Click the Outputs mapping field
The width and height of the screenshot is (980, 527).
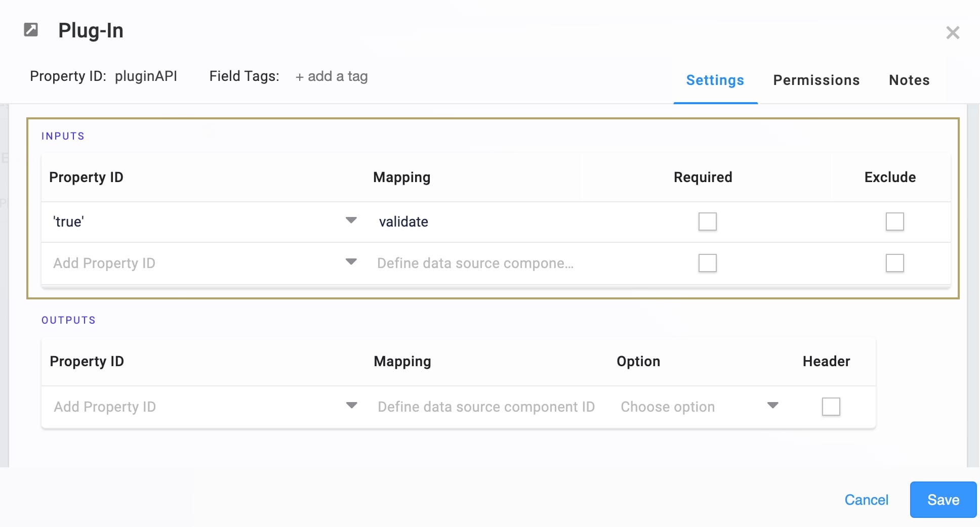[486, 407]
